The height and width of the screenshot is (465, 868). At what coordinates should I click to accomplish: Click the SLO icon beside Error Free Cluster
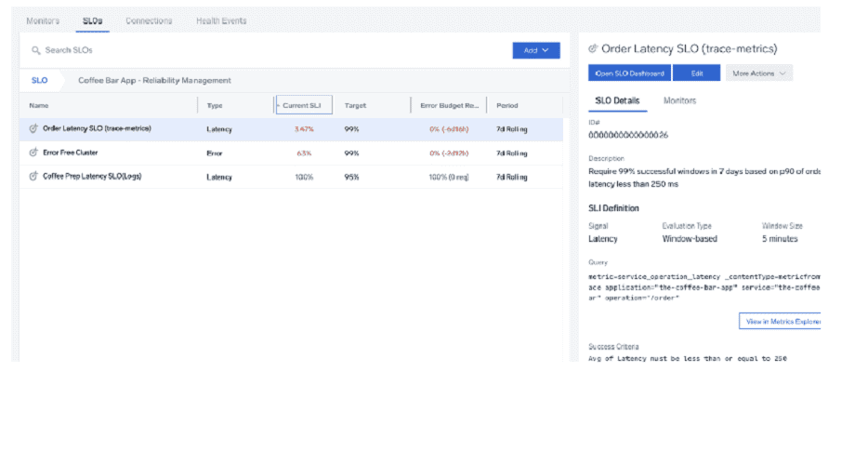coord(33,153)
